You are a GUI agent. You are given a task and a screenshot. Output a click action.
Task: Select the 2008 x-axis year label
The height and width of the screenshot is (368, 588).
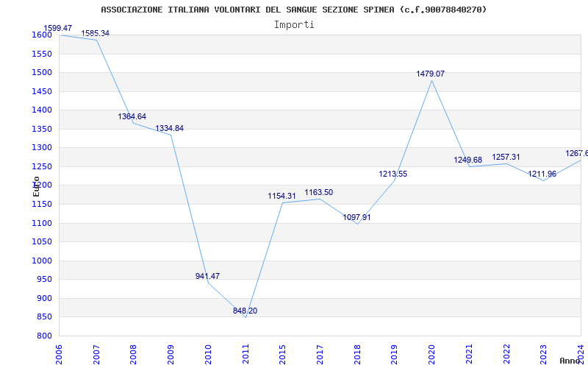134,355
